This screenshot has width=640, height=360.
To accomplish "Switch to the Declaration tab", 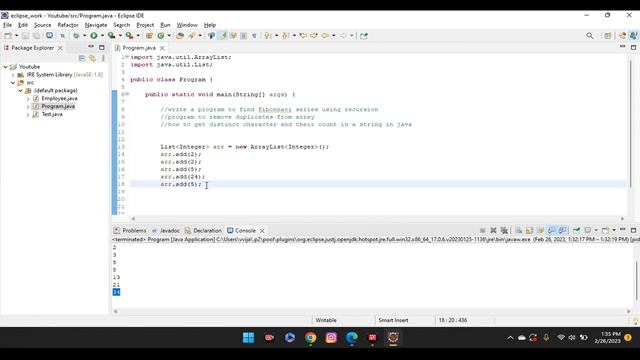I will point(203,231).
